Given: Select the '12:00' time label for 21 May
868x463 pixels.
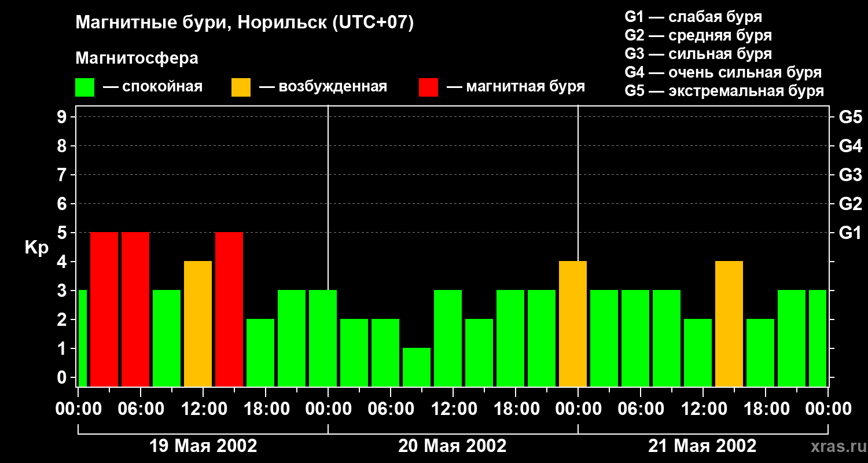Looking at the screenshot, I should click(703, 409).
